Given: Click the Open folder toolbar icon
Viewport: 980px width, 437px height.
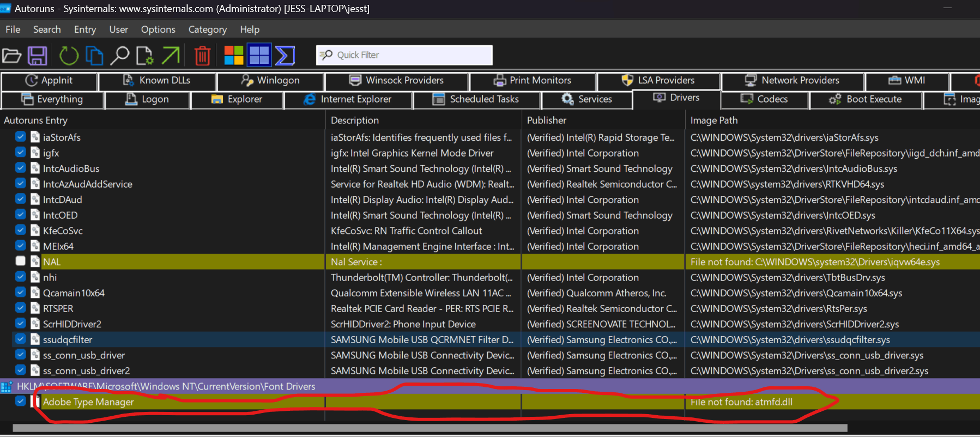Looking at the screenshot, I should coord(11,56).
